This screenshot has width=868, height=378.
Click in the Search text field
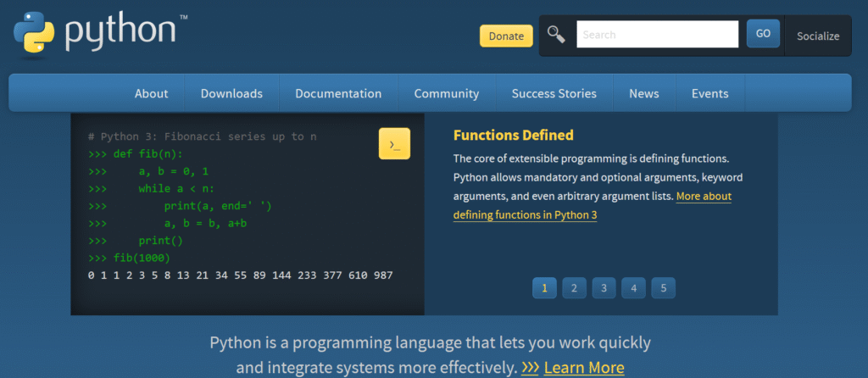(657, 35)
